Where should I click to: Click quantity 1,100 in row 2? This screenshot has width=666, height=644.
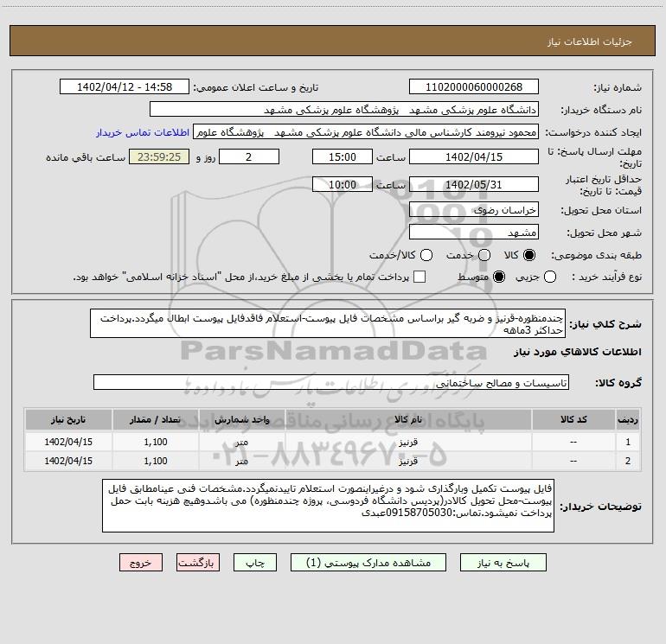click(156, 461)
